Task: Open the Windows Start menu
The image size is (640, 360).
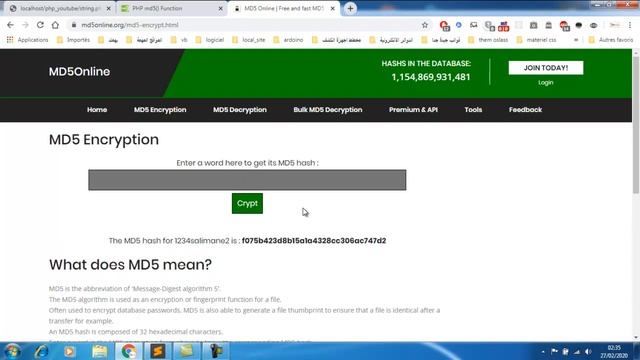Action: coord(12,351)
